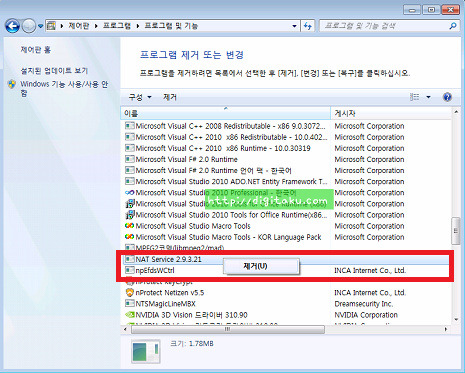This screenshot has height=373, width=465.
Task: Click icon of Visual Studio 2010 Tools for Office Runtime(x86
Action: click(130, 215)
